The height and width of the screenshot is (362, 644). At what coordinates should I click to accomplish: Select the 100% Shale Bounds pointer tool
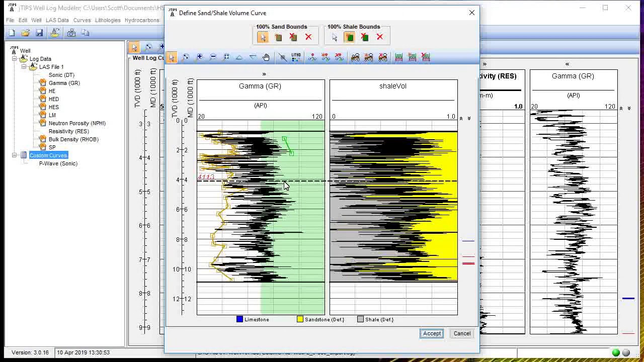coord(334,37)
